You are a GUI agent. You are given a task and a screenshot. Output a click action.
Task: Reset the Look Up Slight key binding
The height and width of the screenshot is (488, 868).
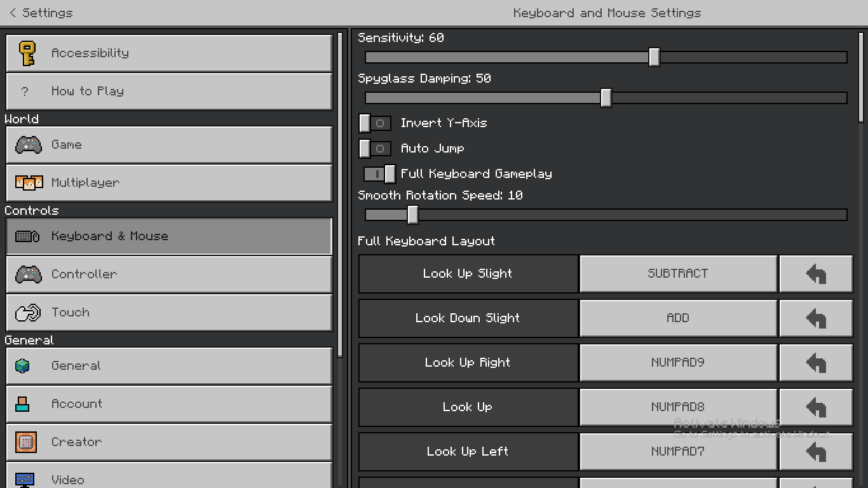coord(816,274)
